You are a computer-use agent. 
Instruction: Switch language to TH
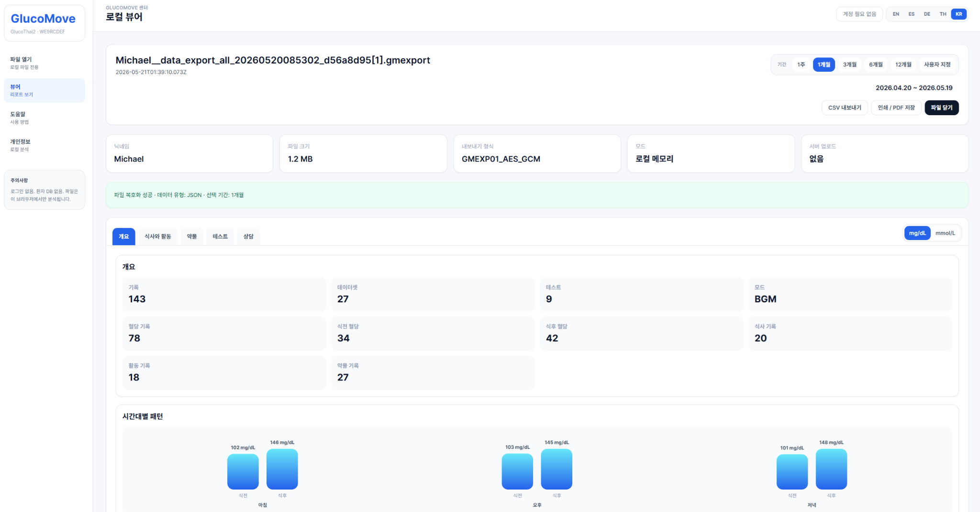[x=943, y=14]
